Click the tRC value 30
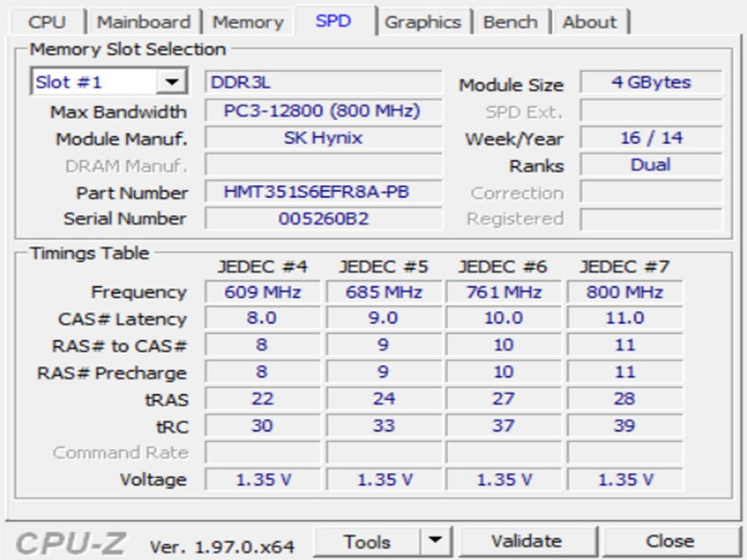Screen dimensions: 747x560 tap(262, 426)
